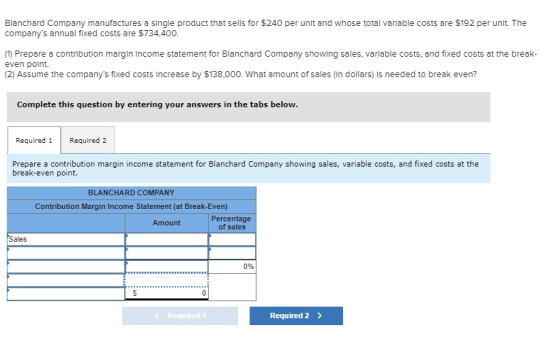
Task: Select the second row amount cell
Action: 166,253
